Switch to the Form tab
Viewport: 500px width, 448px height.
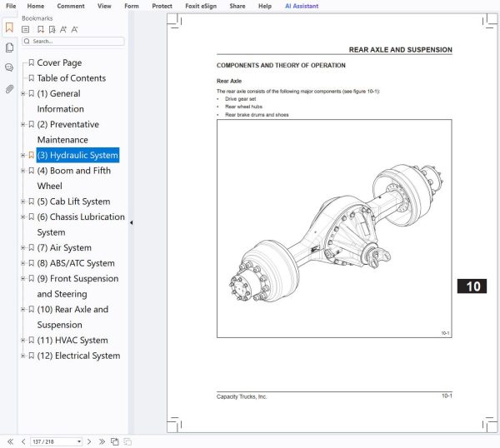[x=132, y=6]
